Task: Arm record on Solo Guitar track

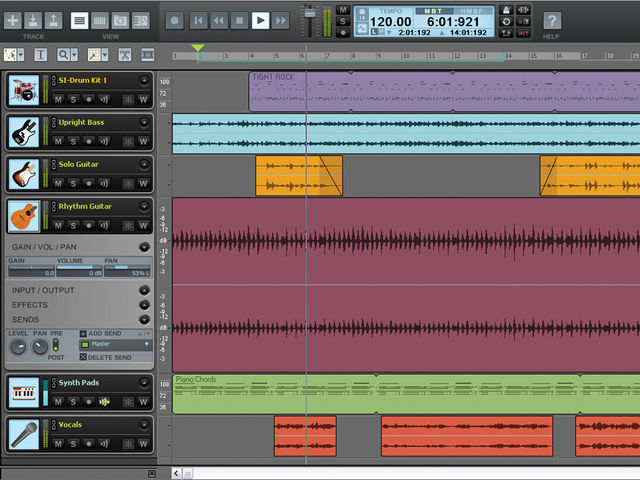Action: [89, 183]
